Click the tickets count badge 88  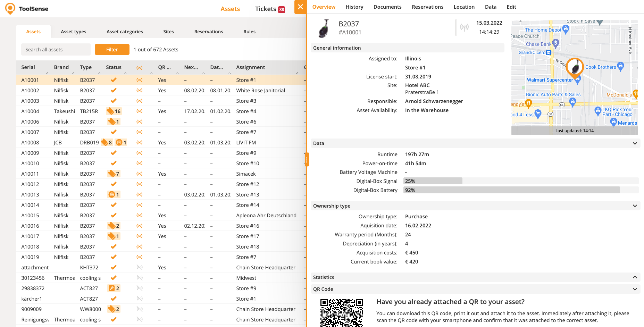click(x=282, y=10)
